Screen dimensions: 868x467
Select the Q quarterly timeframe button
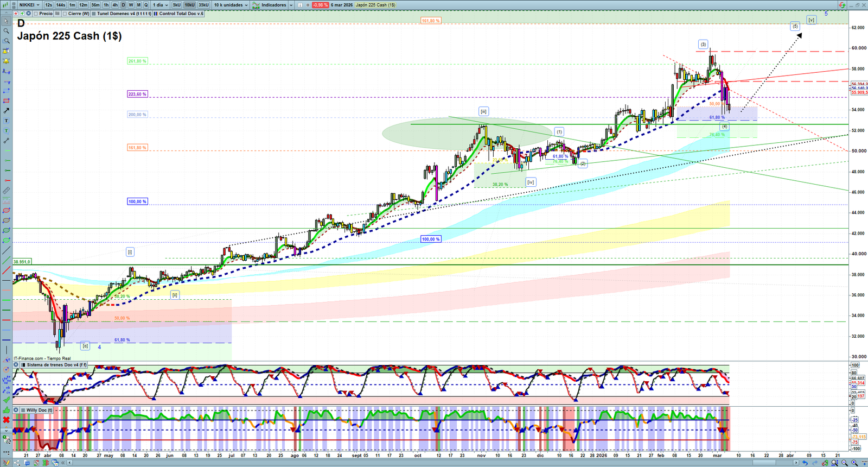(146, 5)
